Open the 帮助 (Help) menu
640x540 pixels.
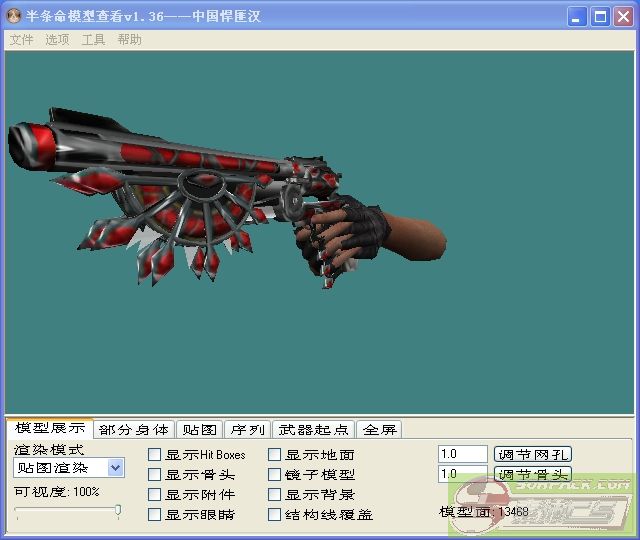129,40
